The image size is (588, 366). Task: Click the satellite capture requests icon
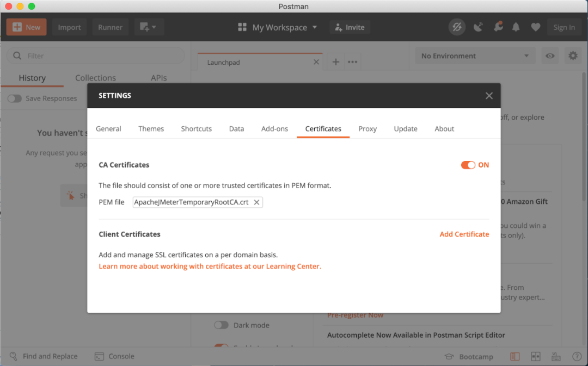(478, 27)
